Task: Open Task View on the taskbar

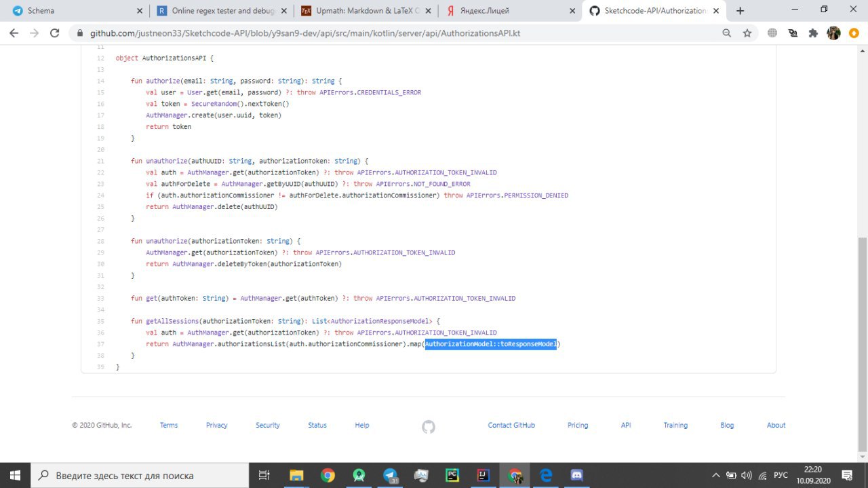Action: point(264,475)
